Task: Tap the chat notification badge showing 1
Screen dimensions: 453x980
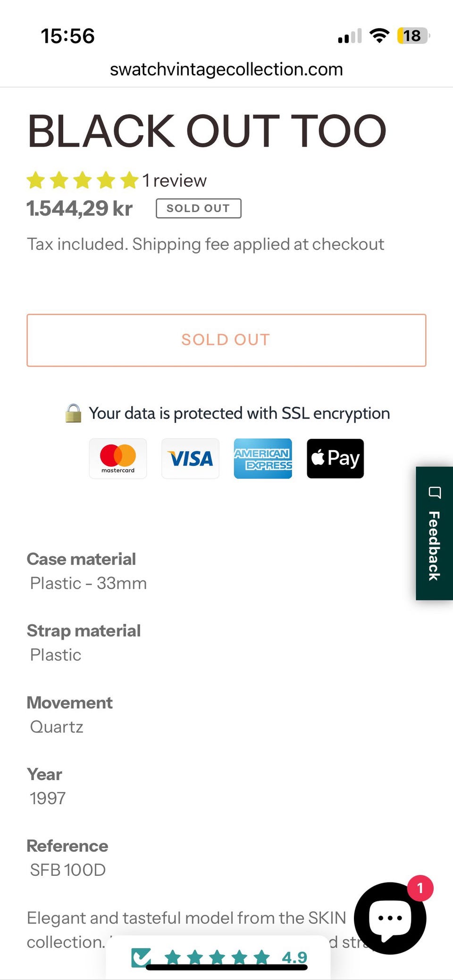Action: 420,888
